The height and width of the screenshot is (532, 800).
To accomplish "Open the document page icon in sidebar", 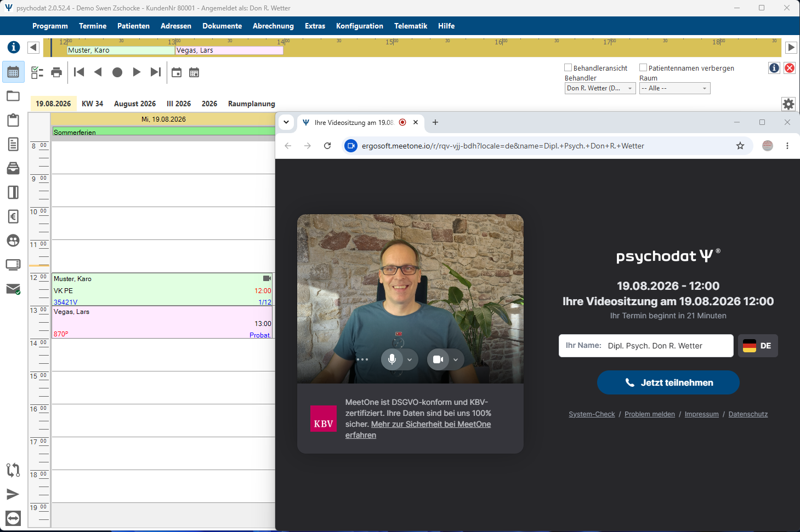I will (13, 144).
